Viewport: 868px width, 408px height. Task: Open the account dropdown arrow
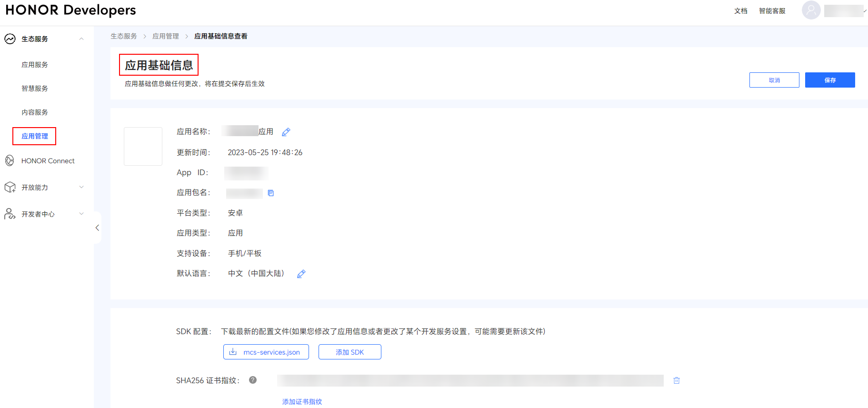(x=865, y=10)
